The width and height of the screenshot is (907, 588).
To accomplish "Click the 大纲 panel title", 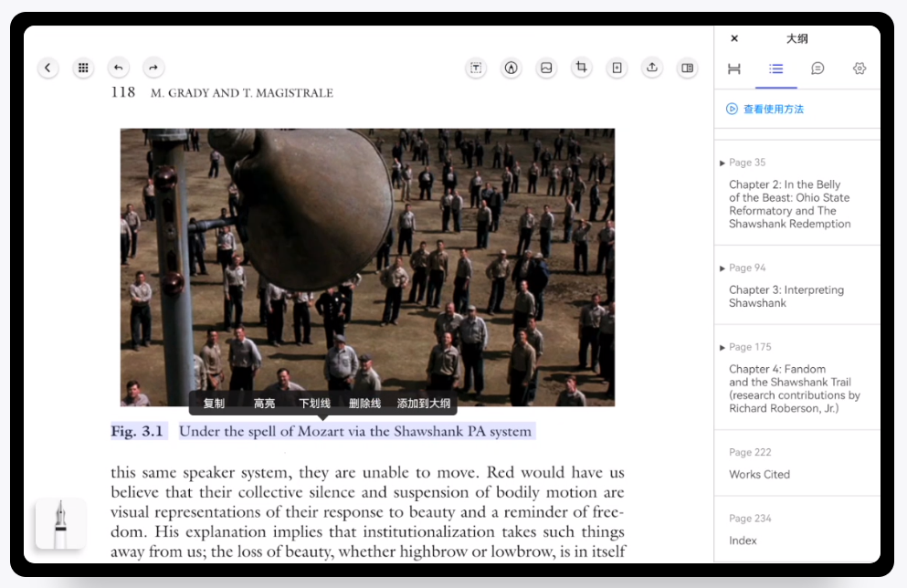I will coord(797,38).
